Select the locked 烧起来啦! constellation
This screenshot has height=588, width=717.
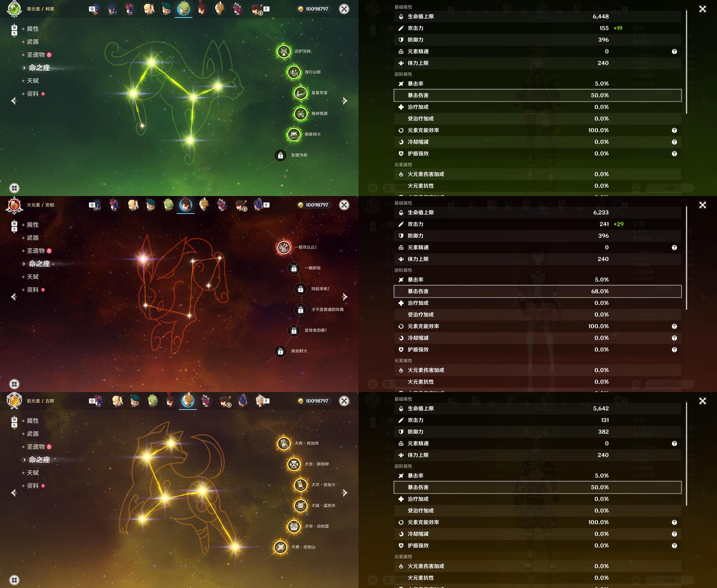coord(301,289)
